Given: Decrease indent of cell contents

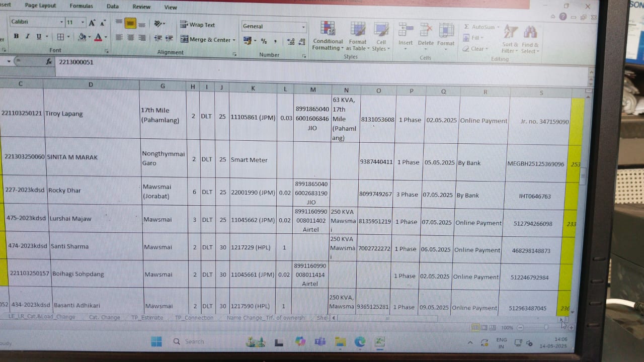Looking at the screenshot, I should point(158,38).
